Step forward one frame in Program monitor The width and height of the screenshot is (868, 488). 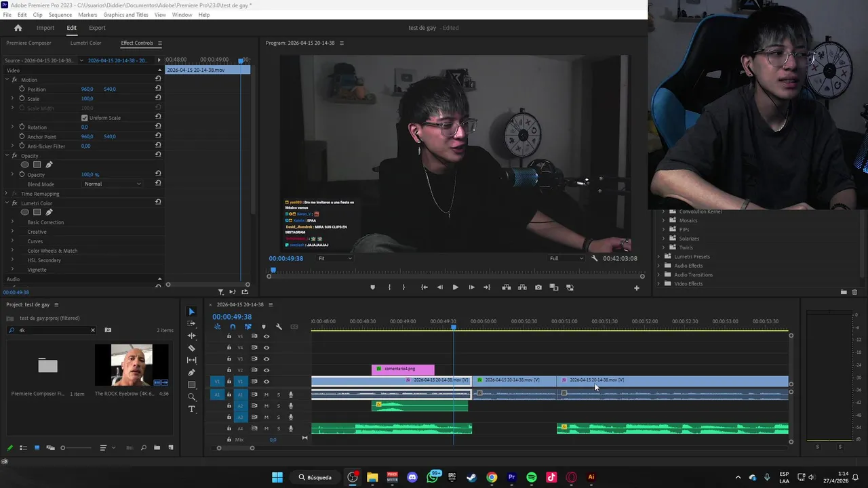[x=471, y=287]
